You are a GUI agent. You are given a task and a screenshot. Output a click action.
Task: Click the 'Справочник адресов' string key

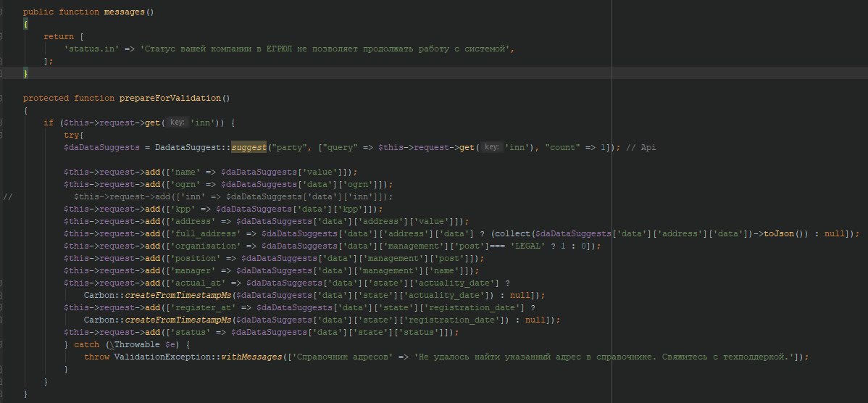[x=343, y=357]
